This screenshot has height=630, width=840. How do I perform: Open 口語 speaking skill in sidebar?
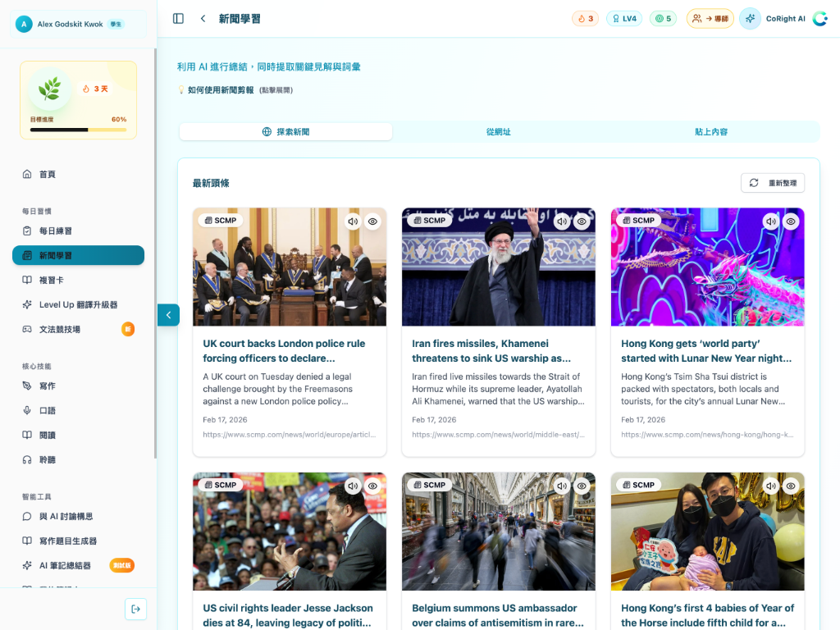(78, 410)
